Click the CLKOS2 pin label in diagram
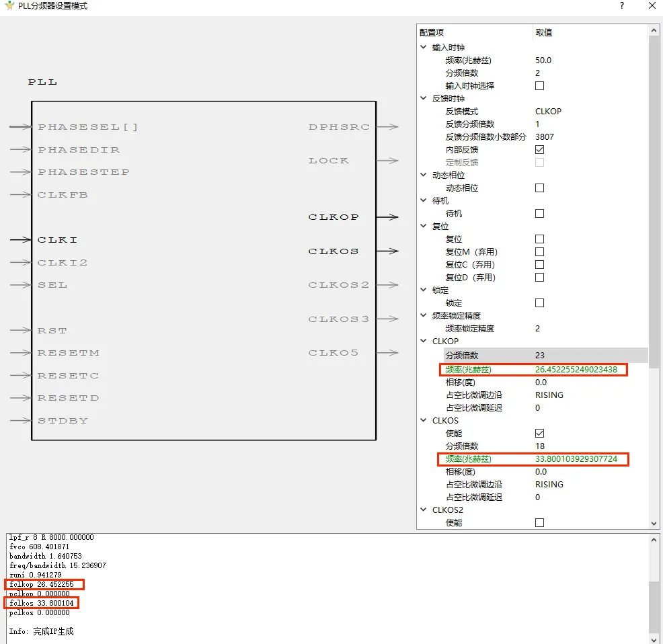The height and width of the screenshot is (644, 663). click(x=339, y=285)
